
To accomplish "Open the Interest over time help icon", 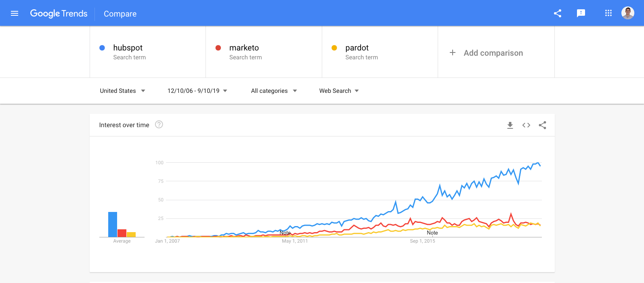I will pyautogui.click(x=159, y=125).
